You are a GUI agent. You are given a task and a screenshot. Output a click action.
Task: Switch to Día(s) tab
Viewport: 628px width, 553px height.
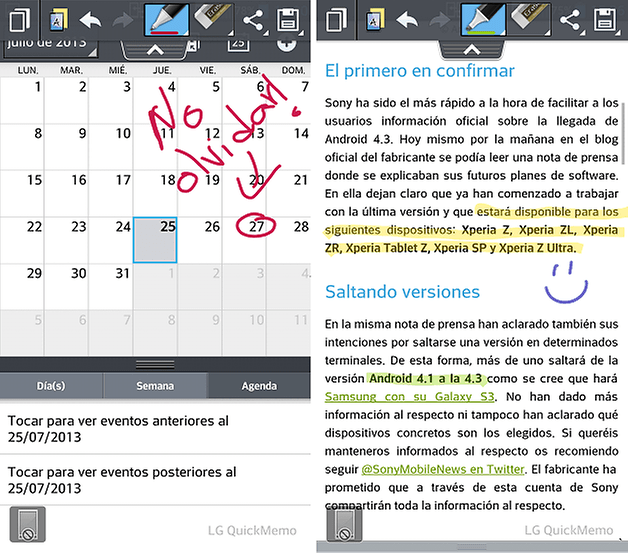[x=51, y=386]
